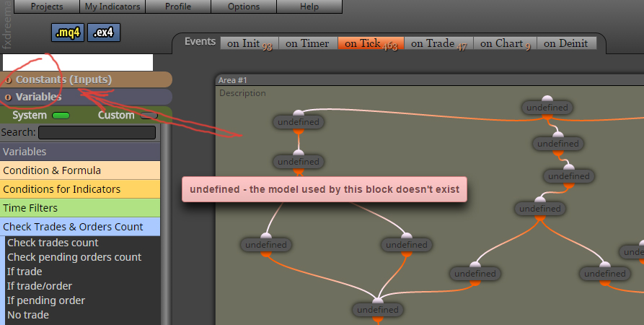Open the My Indicators menu

(113, 6)
